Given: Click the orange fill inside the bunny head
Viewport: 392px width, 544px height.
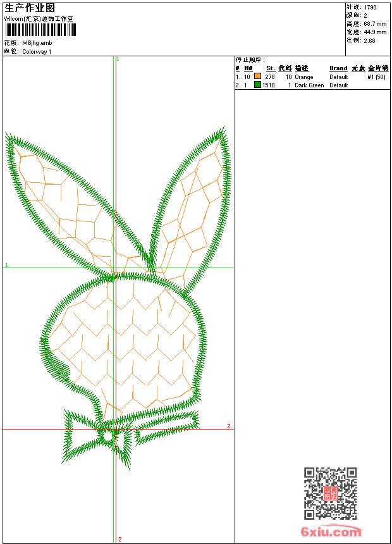Looking at the screenshot, I should [x=126, y=342].
